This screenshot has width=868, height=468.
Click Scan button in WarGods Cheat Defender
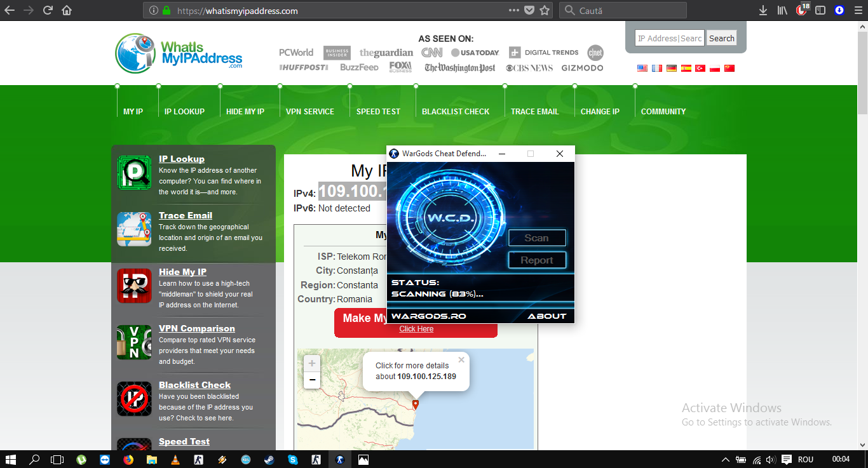(537, 238)
